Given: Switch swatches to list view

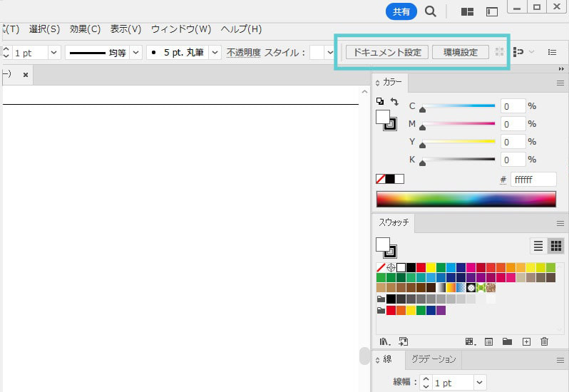Looking at the screenshot, I should (x=538, y=246).
